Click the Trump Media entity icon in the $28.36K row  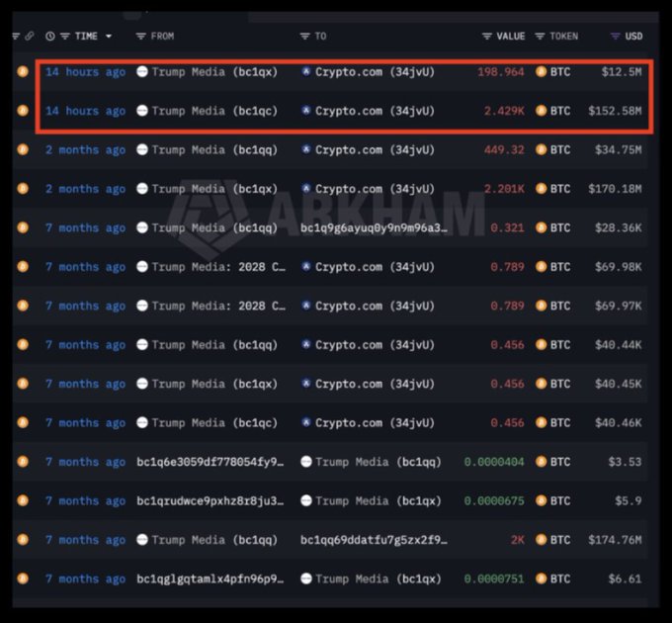pyautogui.click(x=142, y=227)
